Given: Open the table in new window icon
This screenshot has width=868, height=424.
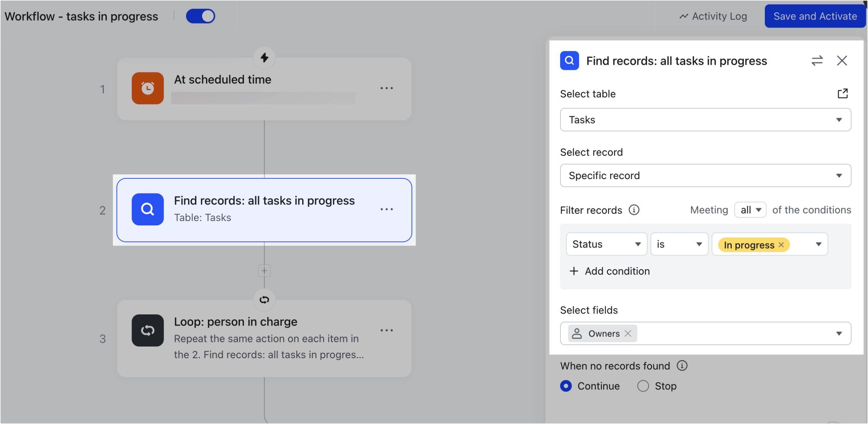Looking at the screenshot, I should (x=843, y=94).
